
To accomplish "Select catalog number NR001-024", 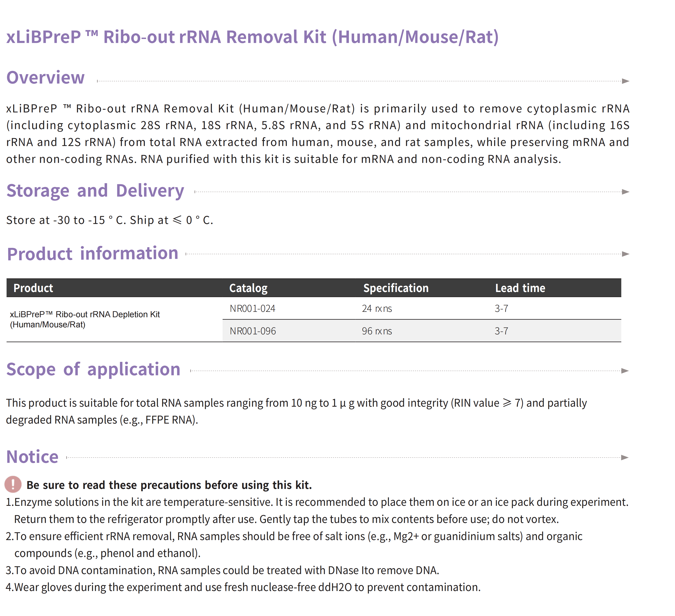I will pyautogui.click(x=252, y=308).
